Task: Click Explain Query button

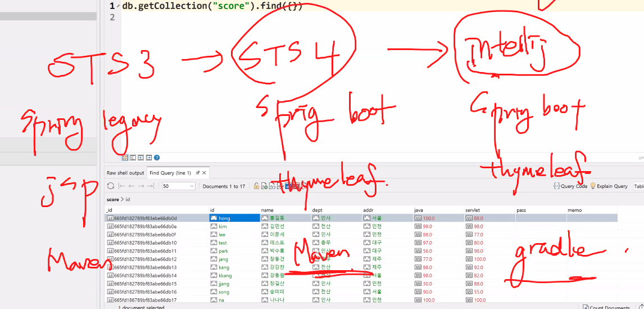Action: click(x=609, y=186)
